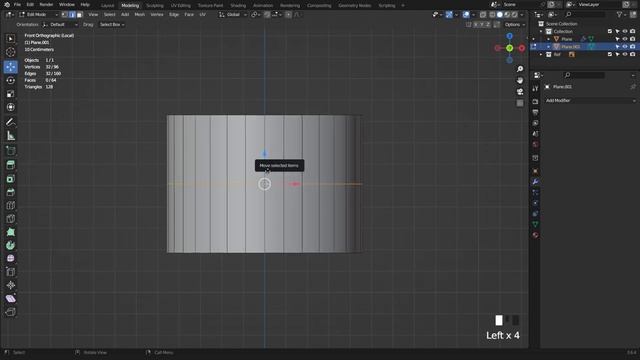Click the viewport pan hand icon
The width and height of the screenshot is (640, 360).
point(520,80)
